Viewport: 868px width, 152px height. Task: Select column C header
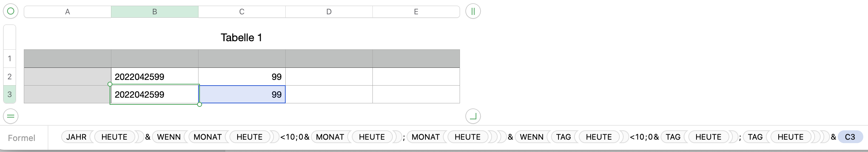[x=242, y=12]
